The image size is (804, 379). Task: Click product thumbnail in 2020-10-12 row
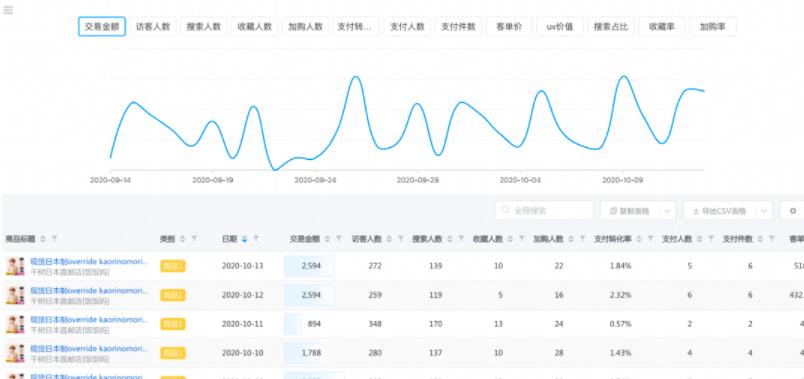[x=15, y=295]
